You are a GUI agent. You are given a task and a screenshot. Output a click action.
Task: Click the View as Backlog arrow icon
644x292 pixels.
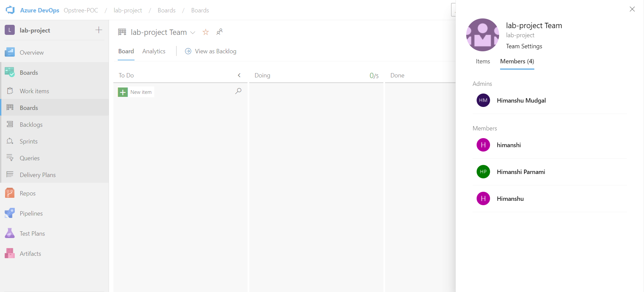pos(188,51)
